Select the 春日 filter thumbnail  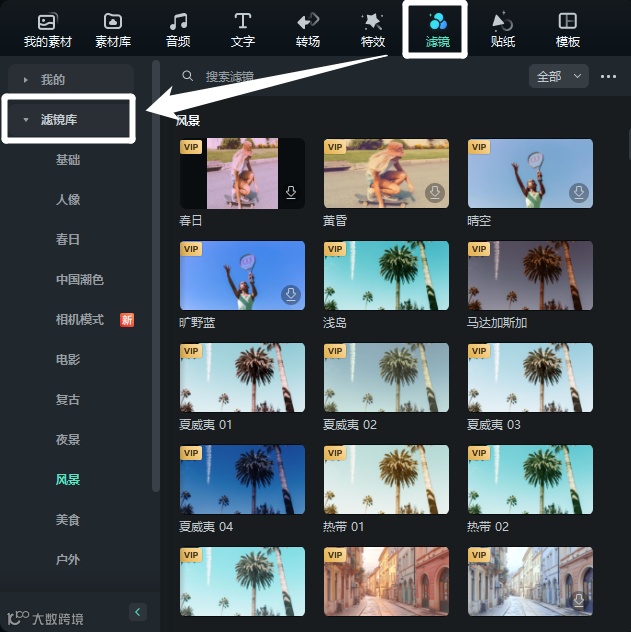(242, 173)
